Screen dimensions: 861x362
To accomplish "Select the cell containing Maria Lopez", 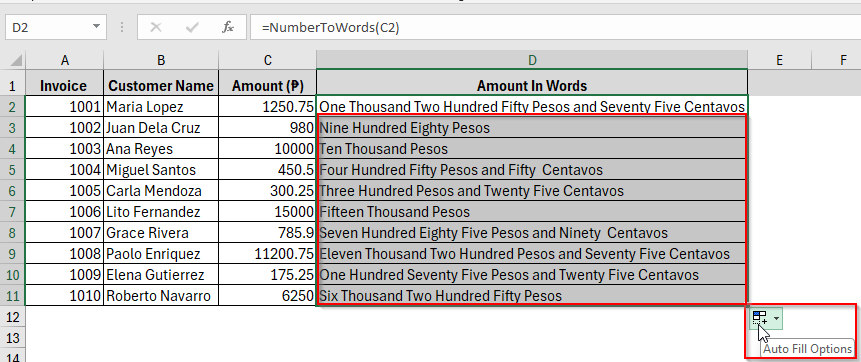I will click(161, 107).
